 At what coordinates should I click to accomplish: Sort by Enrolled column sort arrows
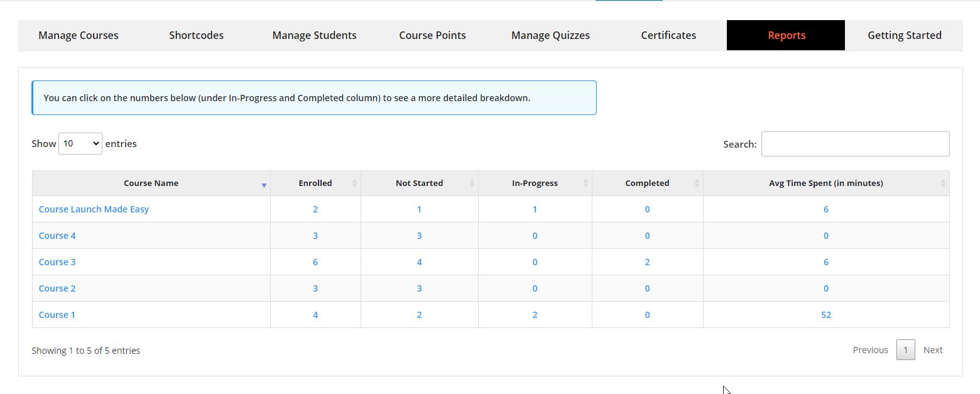[x=354, y=183]
